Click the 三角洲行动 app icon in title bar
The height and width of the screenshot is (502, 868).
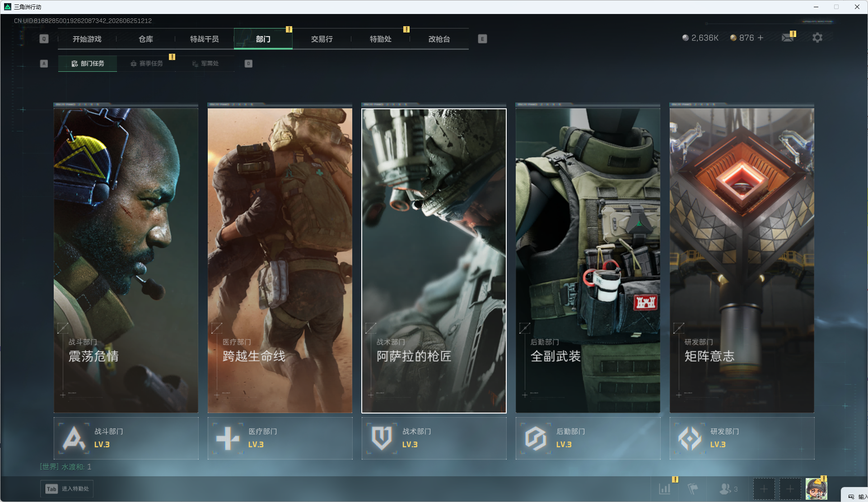8,7
